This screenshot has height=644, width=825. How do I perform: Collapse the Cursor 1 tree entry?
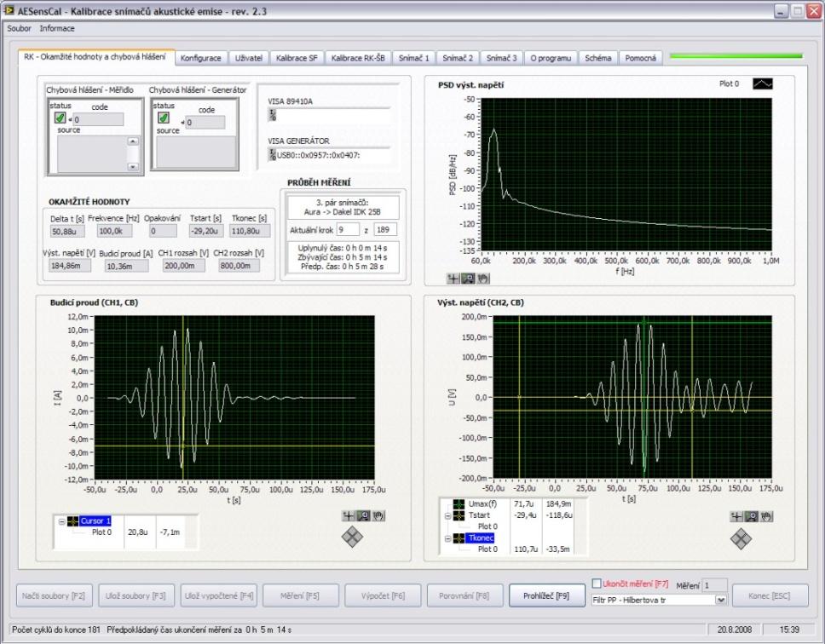61,521
